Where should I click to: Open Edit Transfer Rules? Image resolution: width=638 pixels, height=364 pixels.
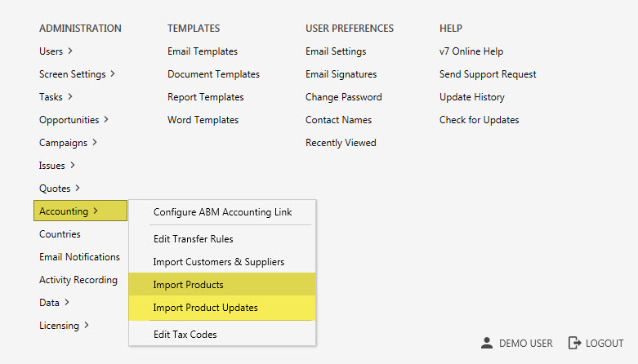[193, 239]
